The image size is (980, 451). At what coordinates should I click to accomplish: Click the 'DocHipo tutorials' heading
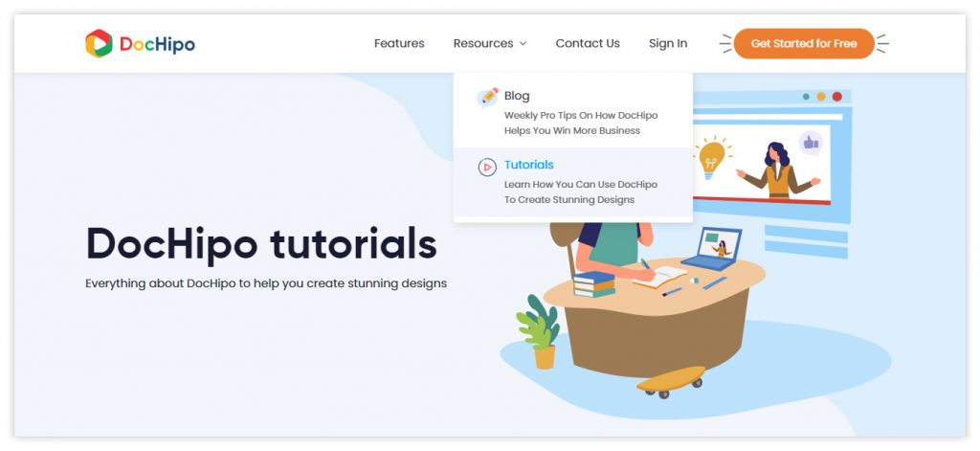tap(261, 243)
